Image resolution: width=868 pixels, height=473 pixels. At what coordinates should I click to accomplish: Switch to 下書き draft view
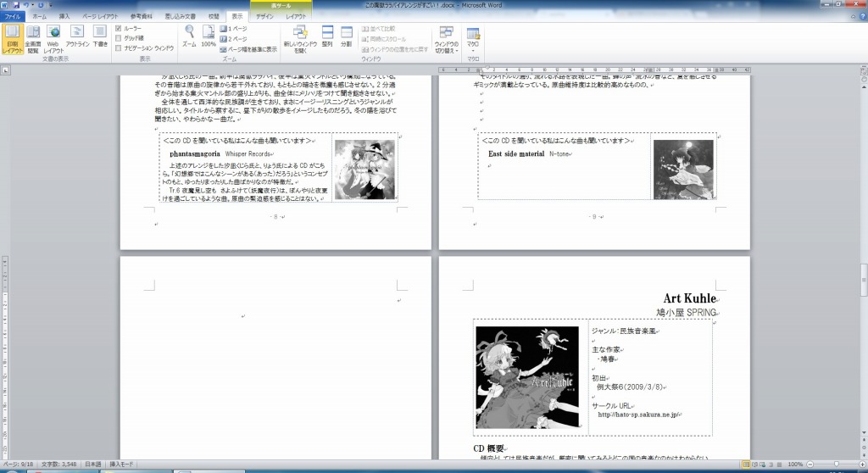point(100,36)
